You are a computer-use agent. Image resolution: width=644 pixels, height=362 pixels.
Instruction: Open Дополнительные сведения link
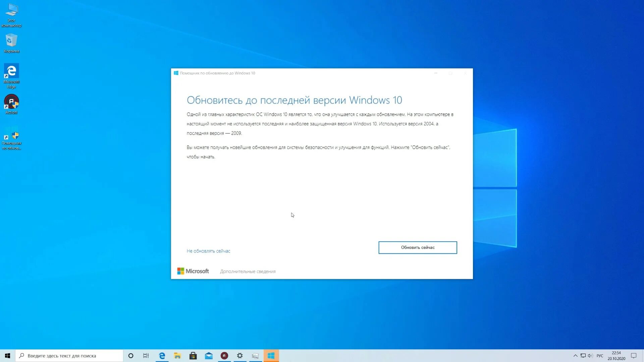click(248, 271)
